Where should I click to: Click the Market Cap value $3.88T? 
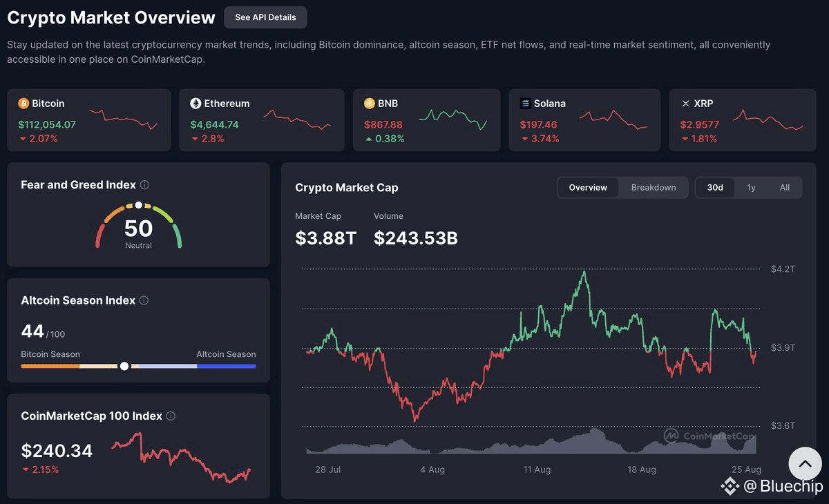pos(325,238)
